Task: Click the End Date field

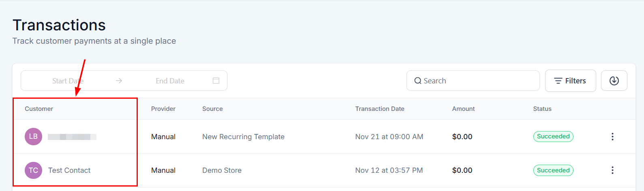Action: (170, 81)
